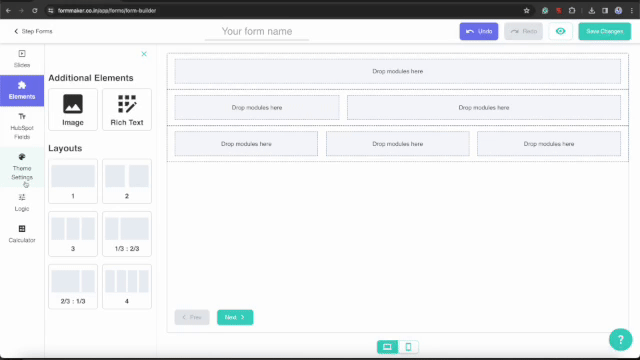Switch to mobile view

[408, 347]
